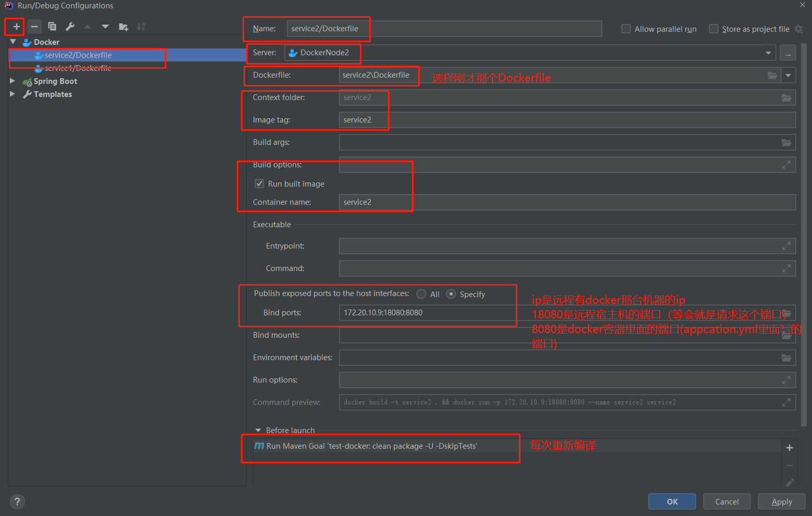Screen dimensions: 812x516
Task: Open the Help question mark icon
Action: point(17,501)
